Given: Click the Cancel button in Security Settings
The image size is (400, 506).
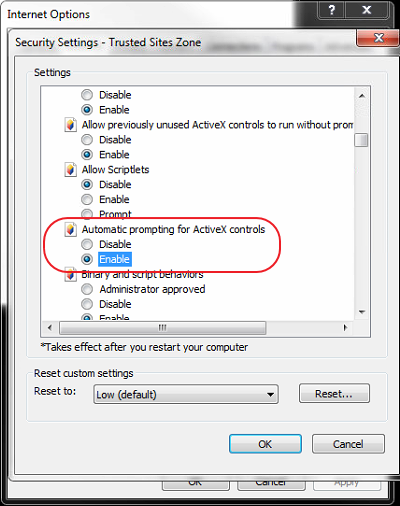Looking at the screenshot, I should pyautogui.click(x=348, y=444).
